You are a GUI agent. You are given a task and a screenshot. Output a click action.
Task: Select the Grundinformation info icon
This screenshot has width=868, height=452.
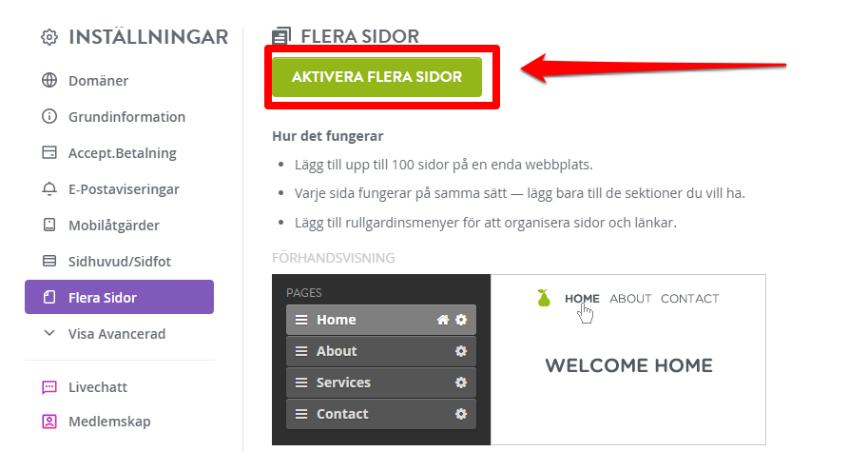49,116
